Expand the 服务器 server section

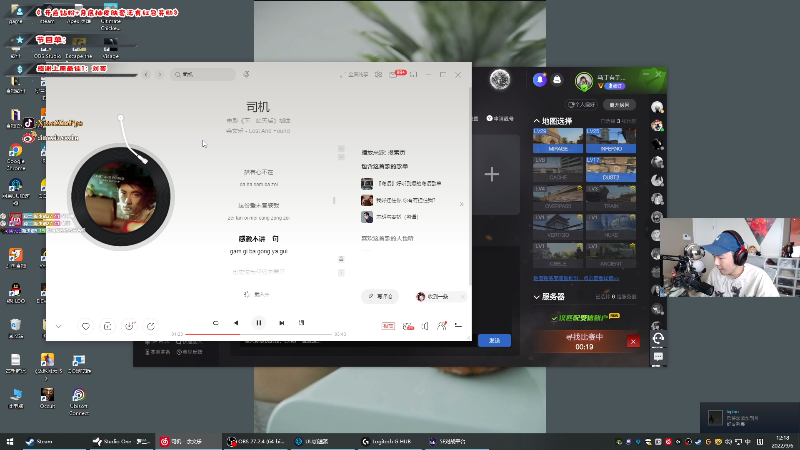coord(536,296)
